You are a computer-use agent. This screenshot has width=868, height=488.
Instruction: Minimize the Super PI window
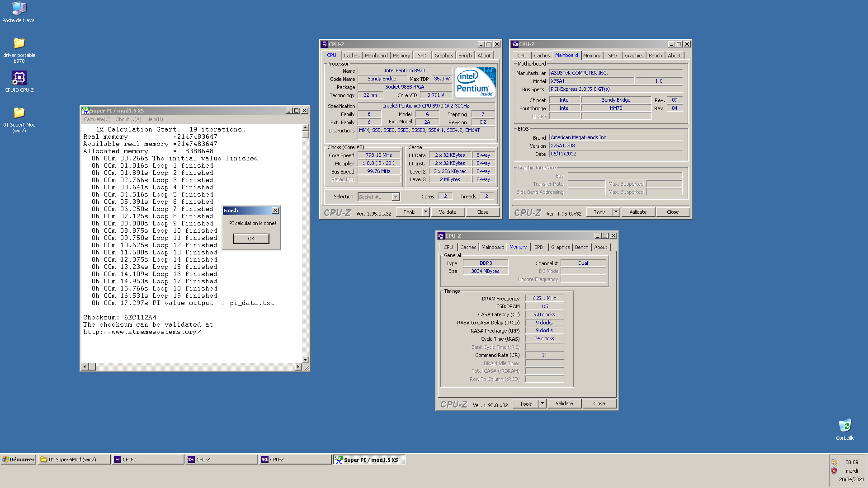289,110
